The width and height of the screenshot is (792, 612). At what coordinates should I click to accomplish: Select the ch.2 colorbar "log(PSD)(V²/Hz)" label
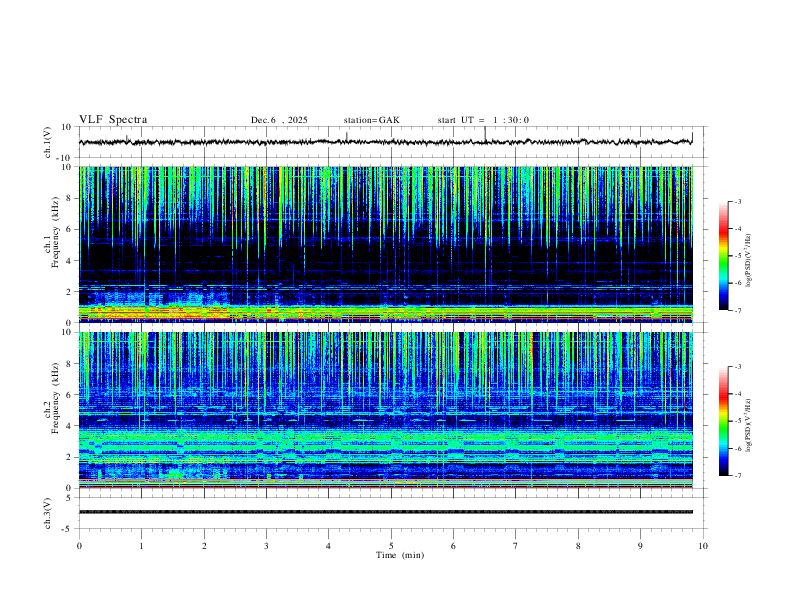(748, 425)
